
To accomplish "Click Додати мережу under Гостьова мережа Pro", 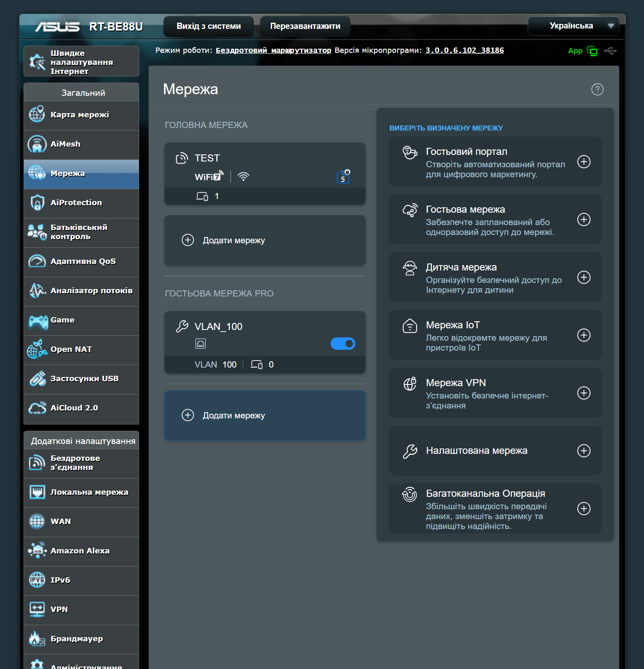I will click(x=265, y=415).
